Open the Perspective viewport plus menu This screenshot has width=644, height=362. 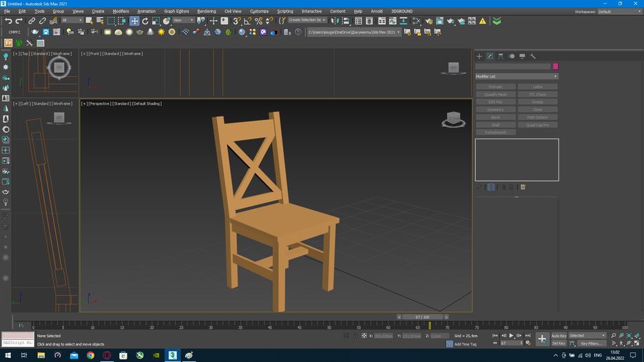(84, 103)
